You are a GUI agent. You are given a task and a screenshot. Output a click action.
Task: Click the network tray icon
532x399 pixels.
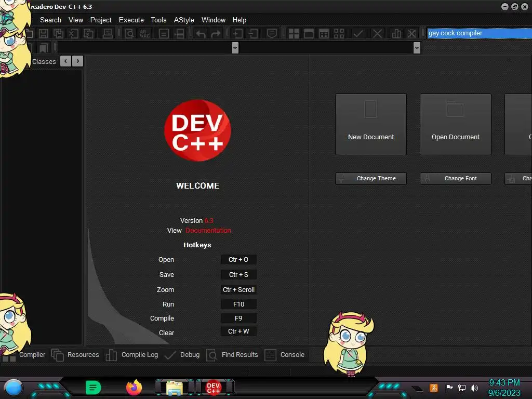(x=462, y=388)
